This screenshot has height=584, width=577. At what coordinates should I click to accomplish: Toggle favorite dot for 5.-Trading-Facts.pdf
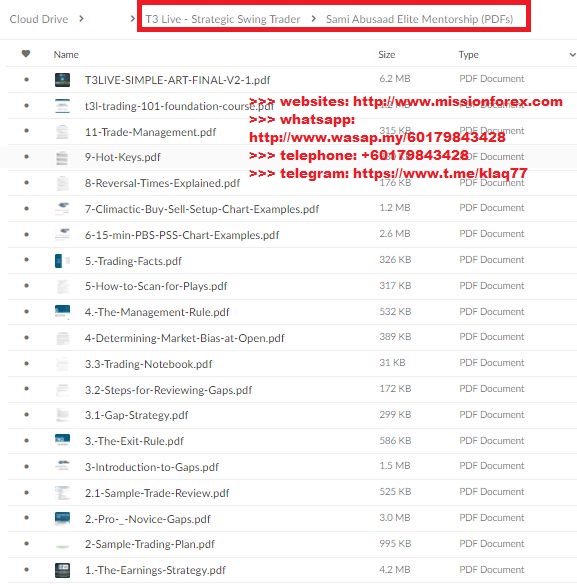(26, 260)
